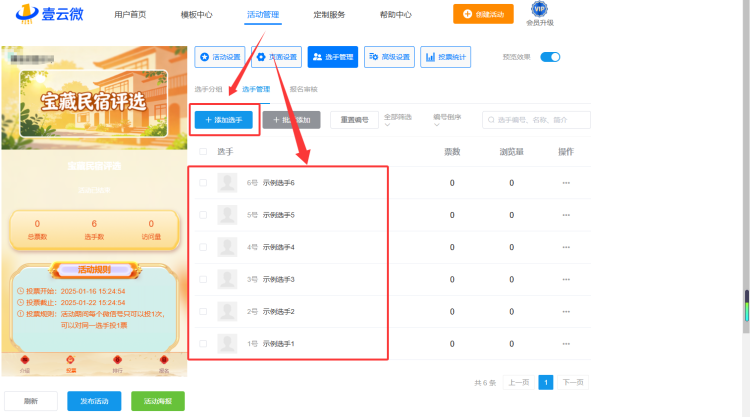Open the three-dot menu for 示例选手6
The width and height of the screenshot is (750, 417).
(x=566, y=183)
